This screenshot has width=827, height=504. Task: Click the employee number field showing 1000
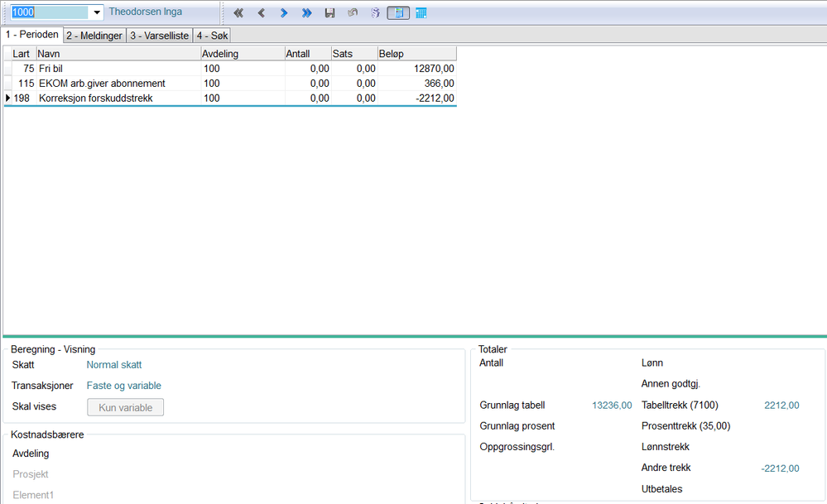50,12
